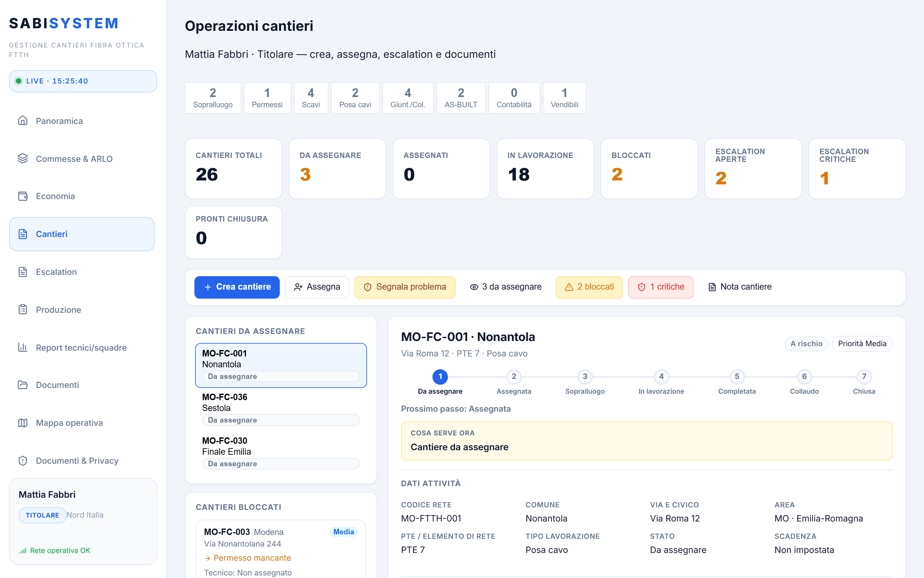Viewport: 924px width, 578px height.
Task: Click the person-plus icon on Assegna
Action: (298, 287)
